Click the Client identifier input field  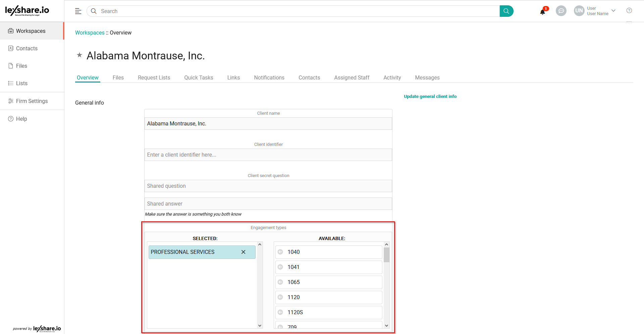tap(268, 155)
